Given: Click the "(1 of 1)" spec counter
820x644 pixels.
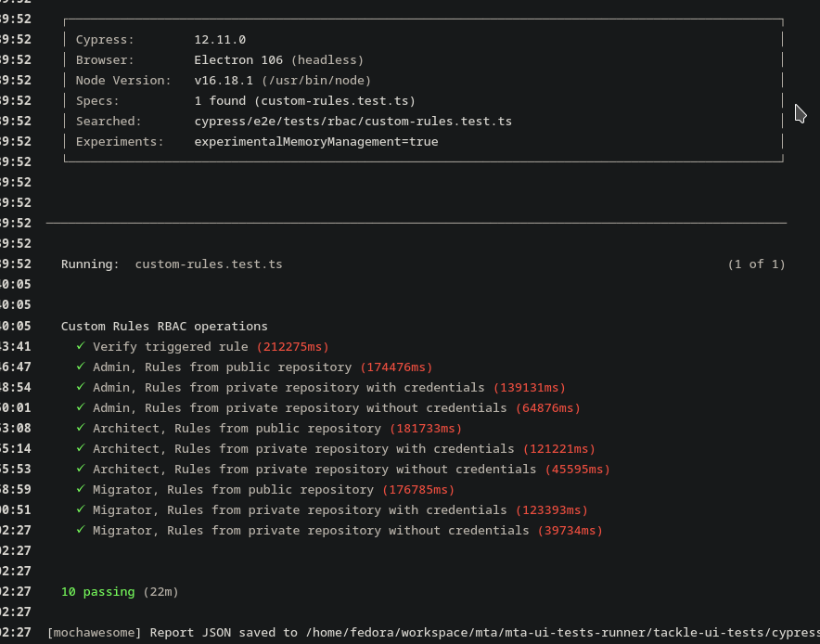Looking at the screenshot, I should click(x=756, y=264).
